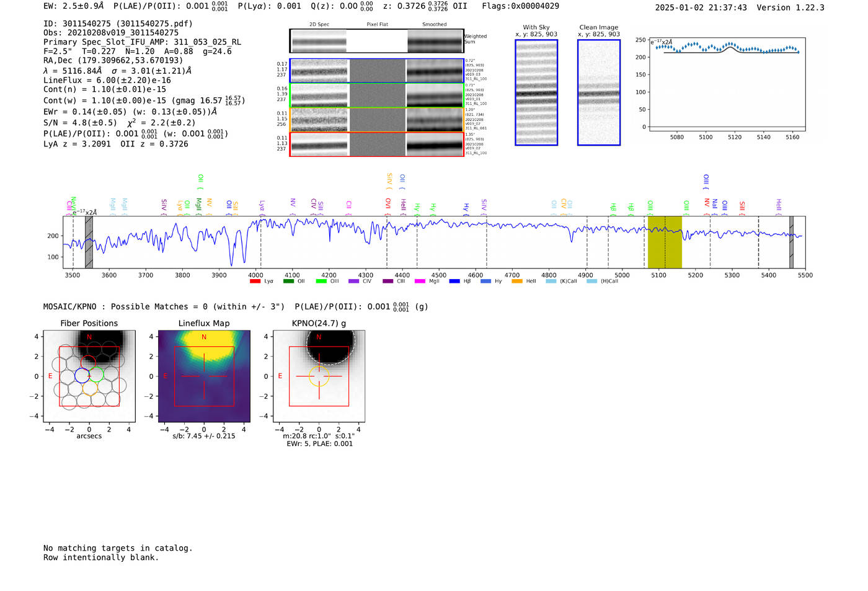868x591 pixels.
Task: Click the (K)CaII legend swatch
Action: pyautogui.click(x=551, y=282)
